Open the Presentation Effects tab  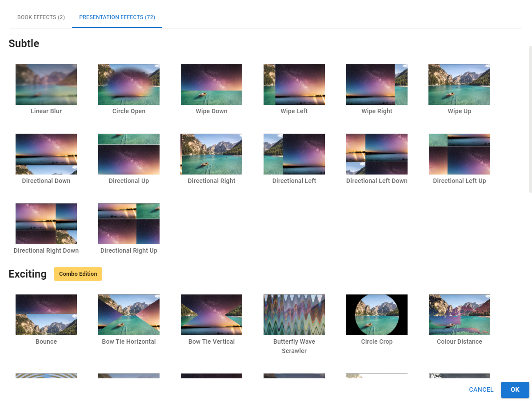click(x=117, y=17)
